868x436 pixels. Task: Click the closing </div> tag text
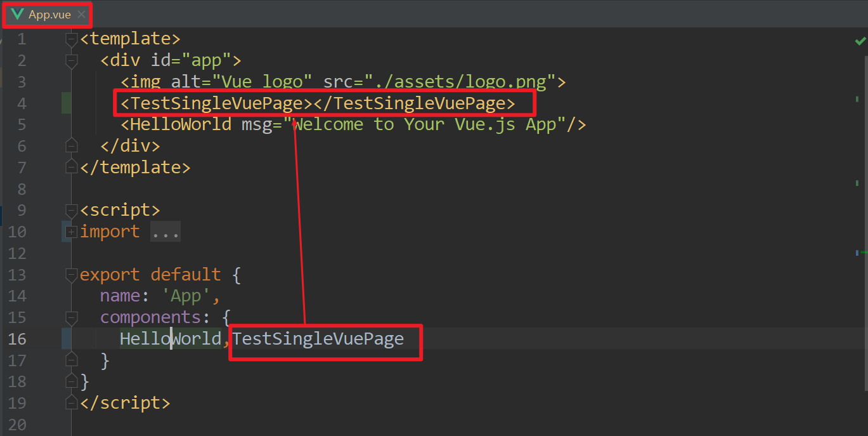tap(130, 146)
